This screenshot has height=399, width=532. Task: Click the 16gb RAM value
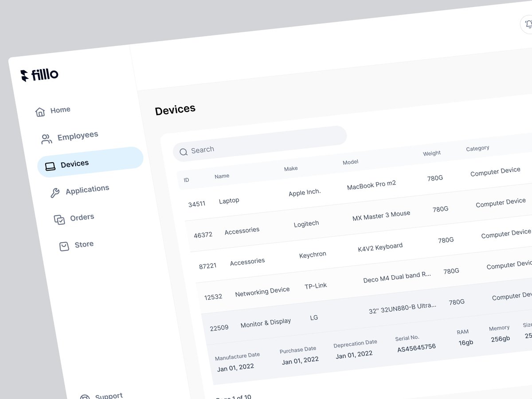(x=466, y=342)
